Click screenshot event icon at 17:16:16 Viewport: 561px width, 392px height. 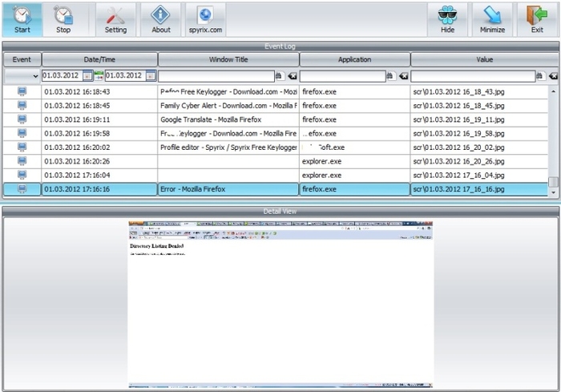tap(22, 189)
